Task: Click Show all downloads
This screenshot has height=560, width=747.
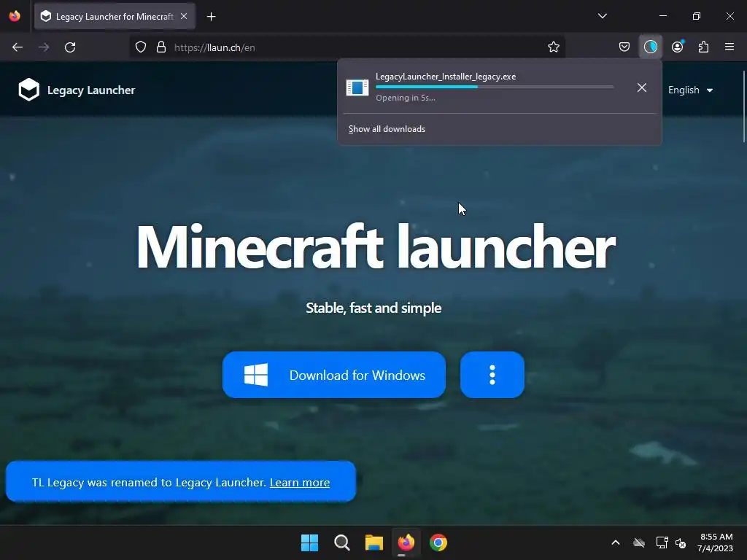Action: click(x=387, y=129)
